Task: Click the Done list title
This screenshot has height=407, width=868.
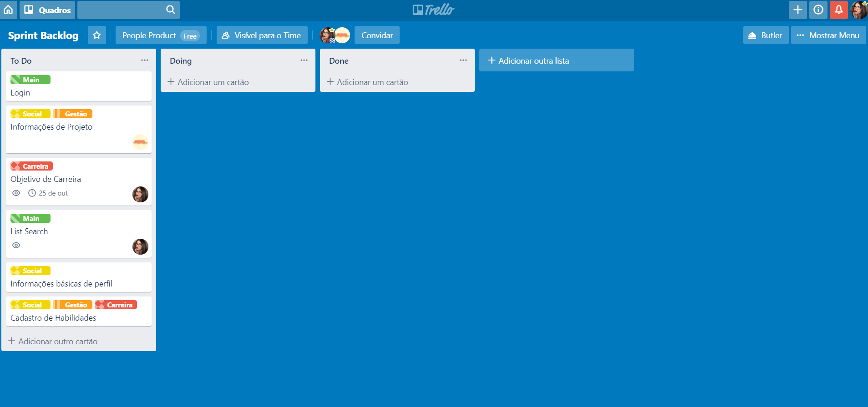Action: [x=339, y=61]
